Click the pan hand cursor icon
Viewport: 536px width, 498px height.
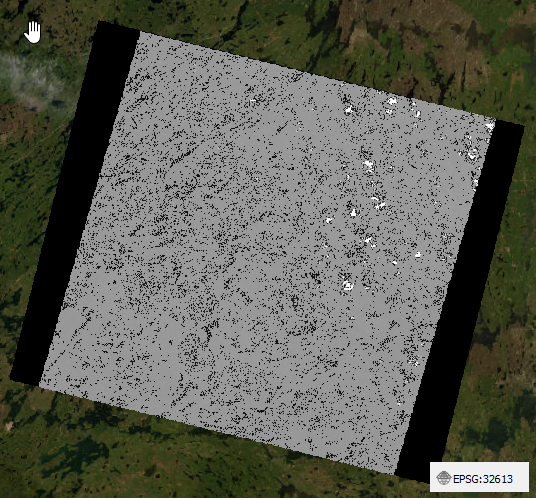32,32
